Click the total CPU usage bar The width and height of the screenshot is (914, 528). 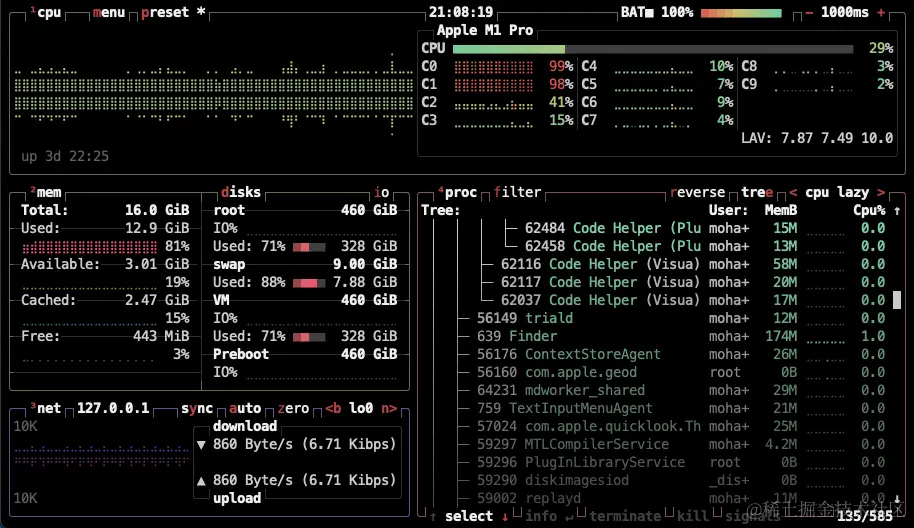pyautogui.click(x=653, y=49)
